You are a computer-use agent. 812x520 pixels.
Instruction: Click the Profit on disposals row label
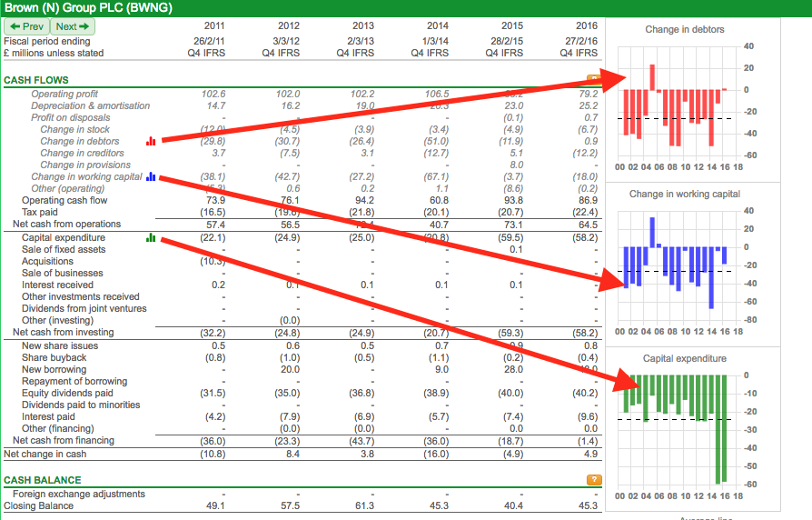pyautogui.click(x=71, y=117)
